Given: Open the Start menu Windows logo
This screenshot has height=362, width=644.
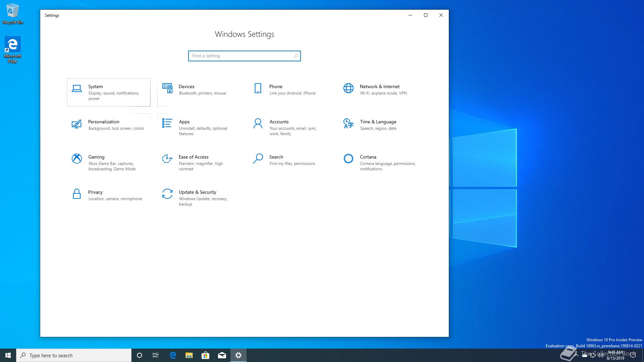Looking at the screenshot, I should [x=8, y=355].
